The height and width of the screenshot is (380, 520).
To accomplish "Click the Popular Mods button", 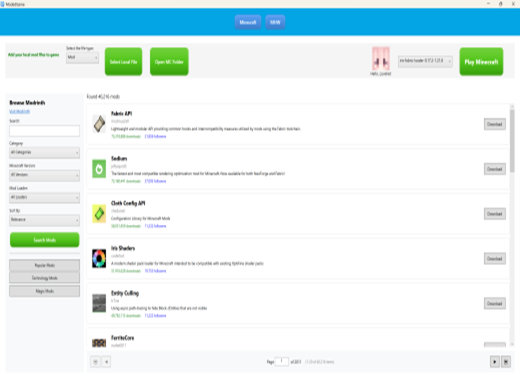I will pos(44,265).
